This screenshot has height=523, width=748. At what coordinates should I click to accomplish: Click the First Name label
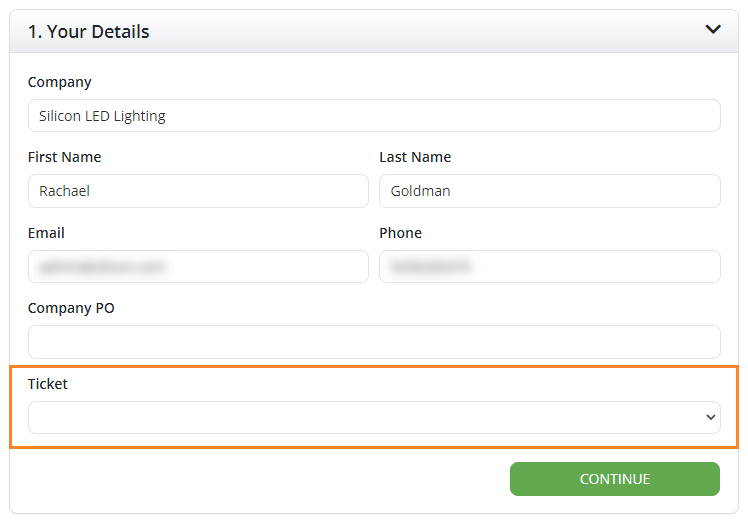pos(64,157)
